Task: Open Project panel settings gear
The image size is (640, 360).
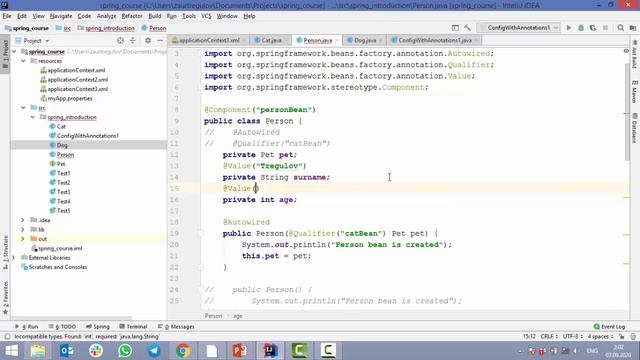Action: [148, 40]
